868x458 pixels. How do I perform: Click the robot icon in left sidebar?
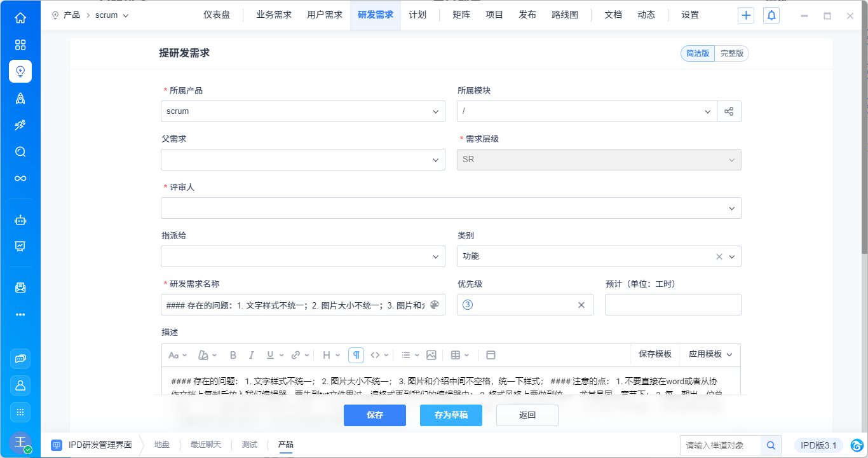coord(20,220)
